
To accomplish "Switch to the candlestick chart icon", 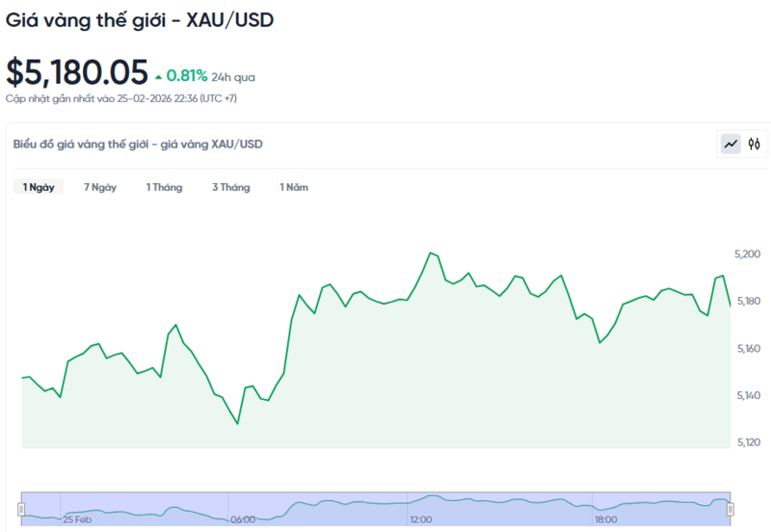I will [755, 145].
